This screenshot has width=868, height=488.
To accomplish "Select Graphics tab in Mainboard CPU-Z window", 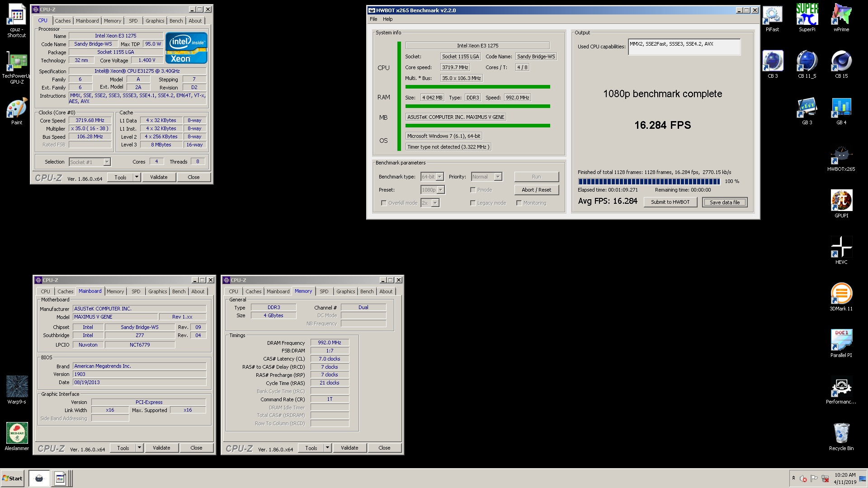I will click(158, 291).
